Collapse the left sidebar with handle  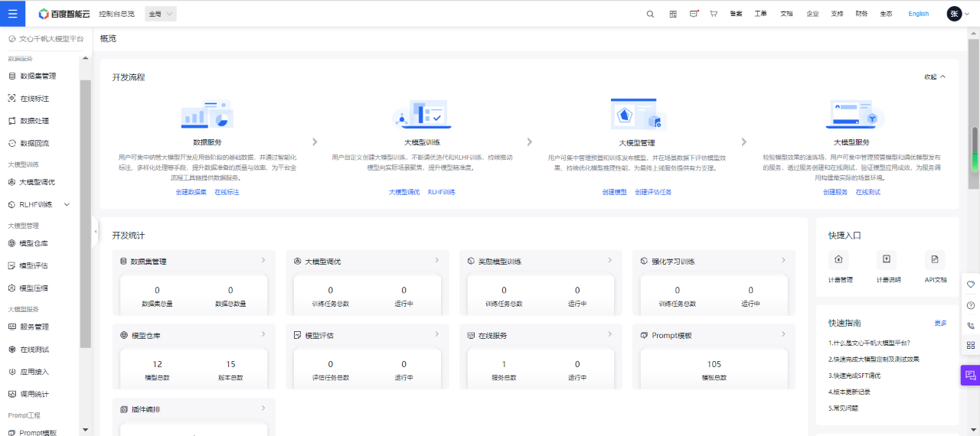pos(96,231)
